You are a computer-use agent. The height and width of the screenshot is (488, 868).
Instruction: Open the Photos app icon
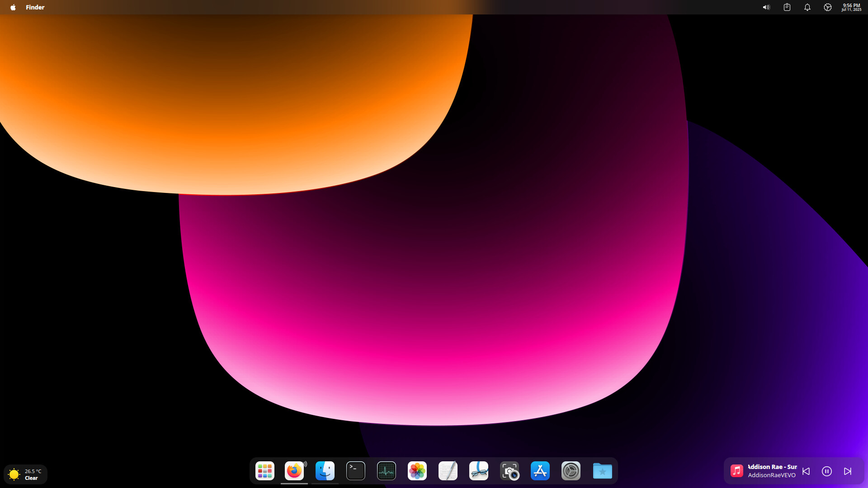[x=417, y=471]
